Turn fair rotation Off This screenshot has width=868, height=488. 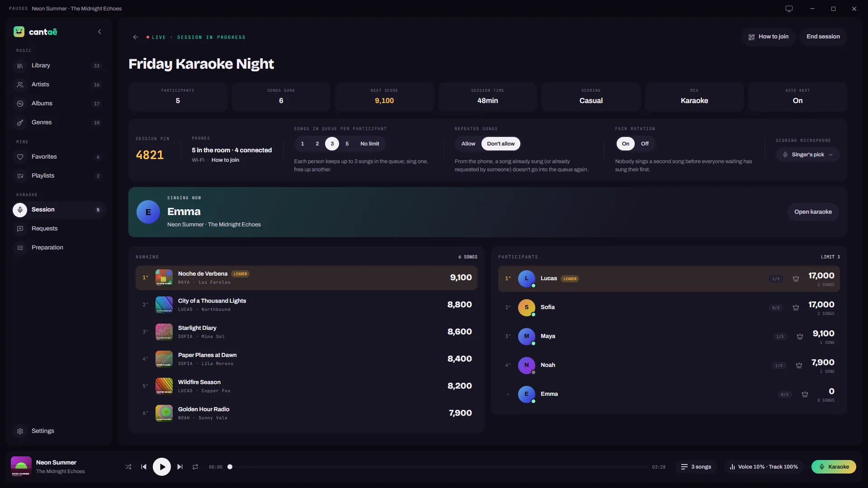645,144
